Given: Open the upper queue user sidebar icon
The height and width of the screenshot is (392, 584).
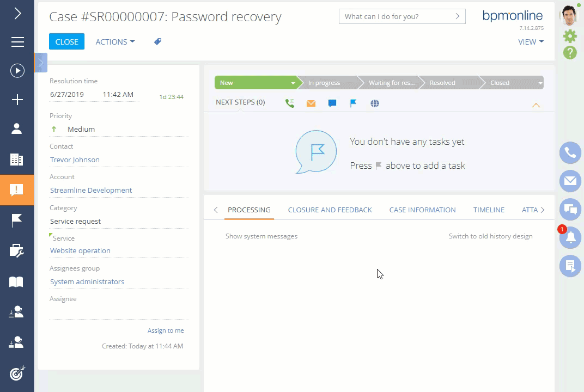Looking at the screenshot, I should (16, 311).
